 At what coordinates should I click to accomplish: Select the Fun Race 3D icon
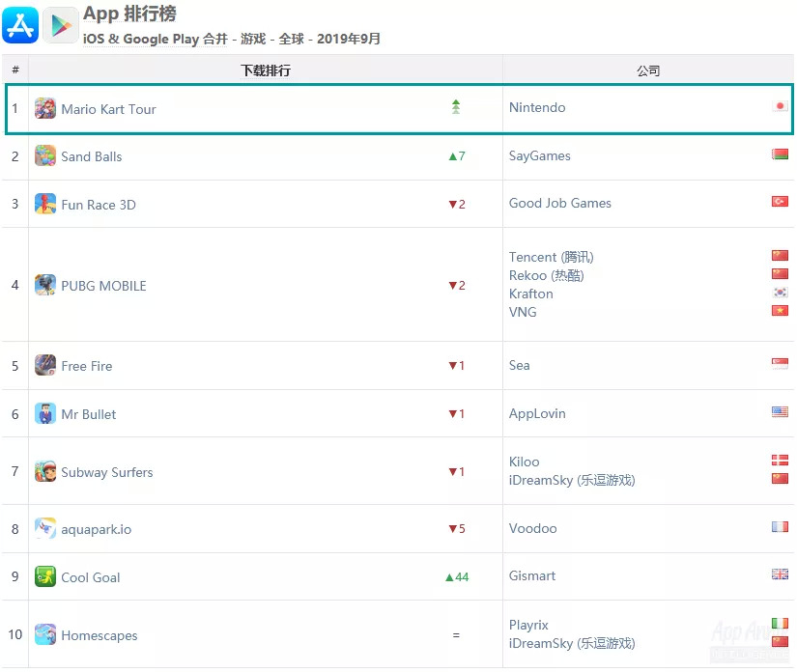coord(45,204)
